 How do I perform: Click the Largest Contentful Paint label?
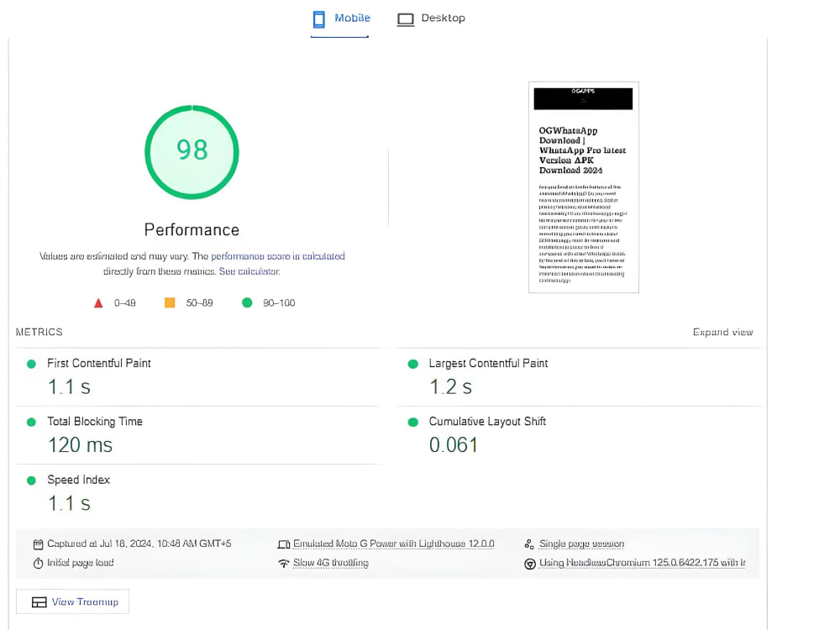pyautogui.click(x=488, y=363)
